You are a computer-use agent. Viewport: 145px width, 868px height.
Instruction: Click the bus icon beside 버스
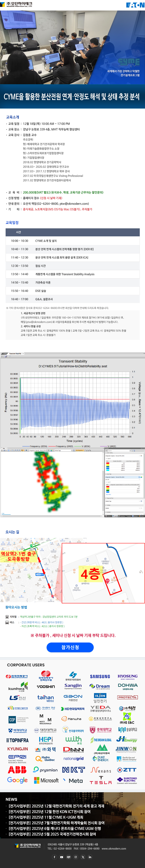pos(7,622)
